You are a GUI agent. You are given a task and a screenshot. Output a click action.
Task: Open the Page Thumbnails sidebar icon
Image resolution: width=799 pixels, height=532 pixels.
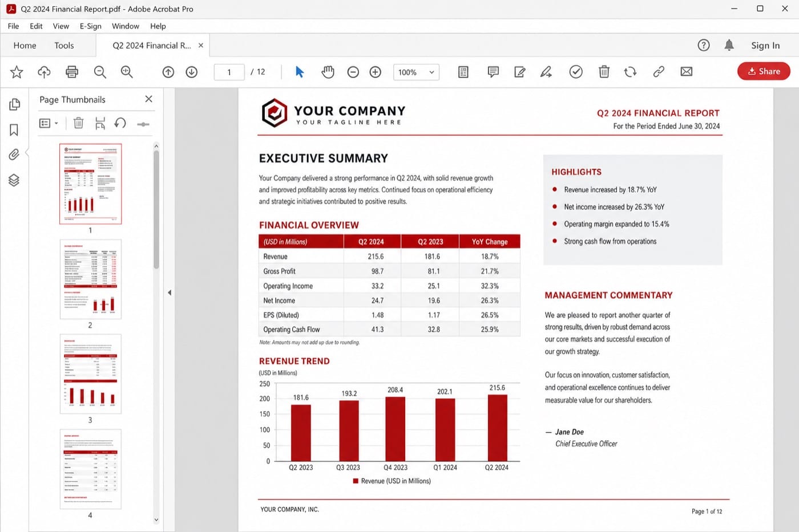14,104
